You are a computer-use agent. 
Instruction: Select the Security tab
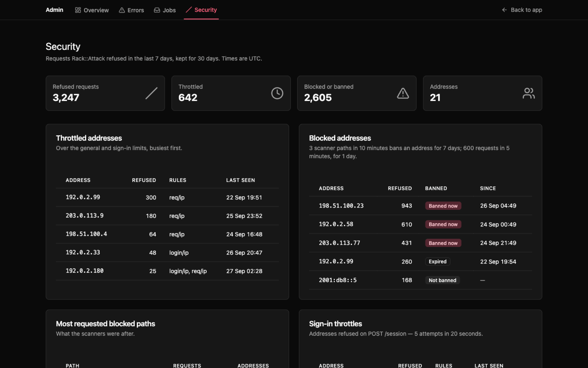tap(201, 10)
